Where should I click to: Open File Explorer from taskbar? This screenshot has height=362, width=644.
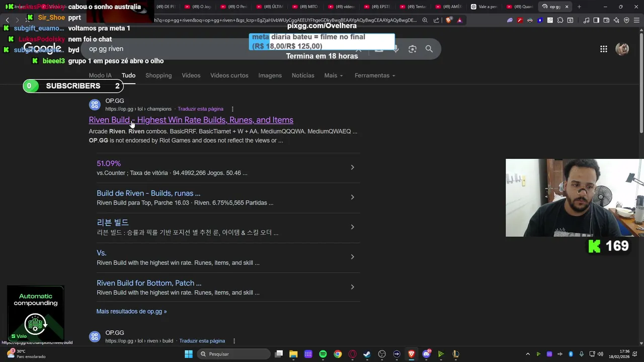point(294,354)
